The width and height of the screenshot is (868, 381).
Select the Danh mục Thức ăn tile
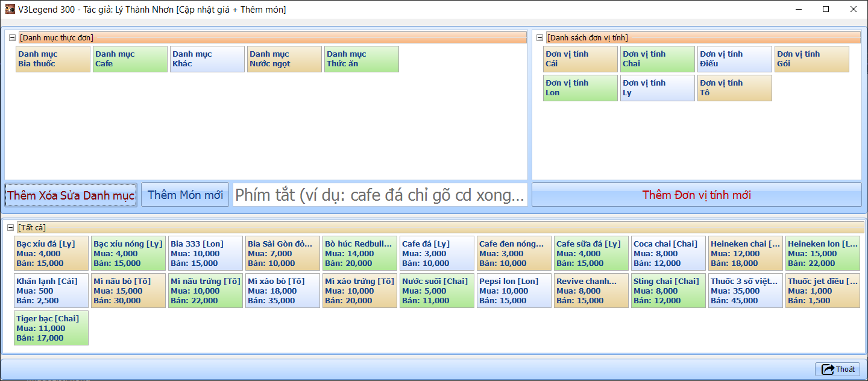(x=362, y=59)
